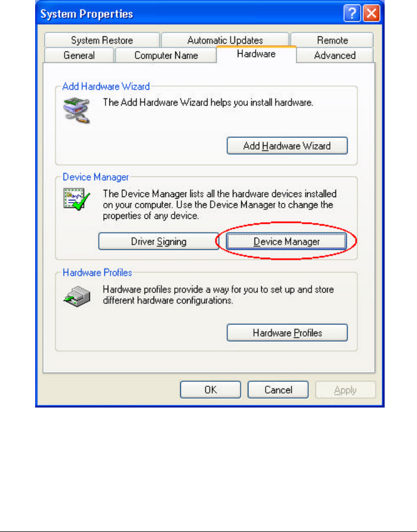Switch to the Automatic Updates tab
The height and width of the screenshot is (532, 417).
[x=225, y=40]
